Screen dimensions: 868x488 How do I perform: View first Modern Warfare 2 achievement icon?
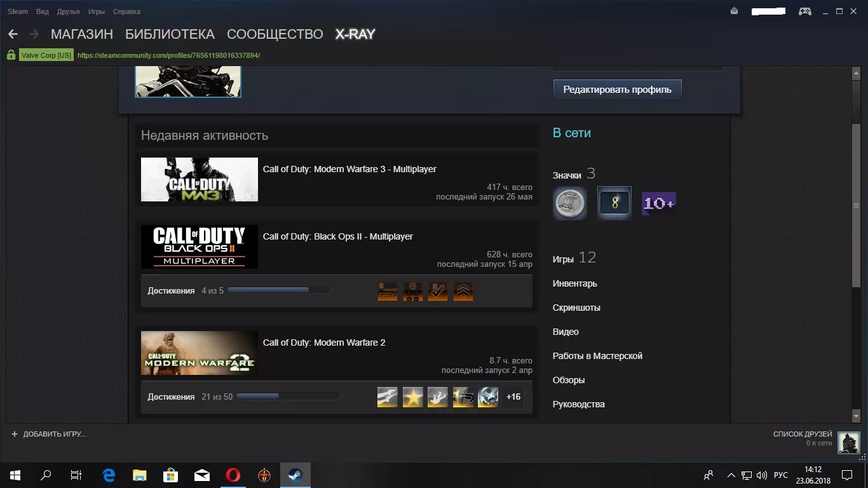click(388, 397)
